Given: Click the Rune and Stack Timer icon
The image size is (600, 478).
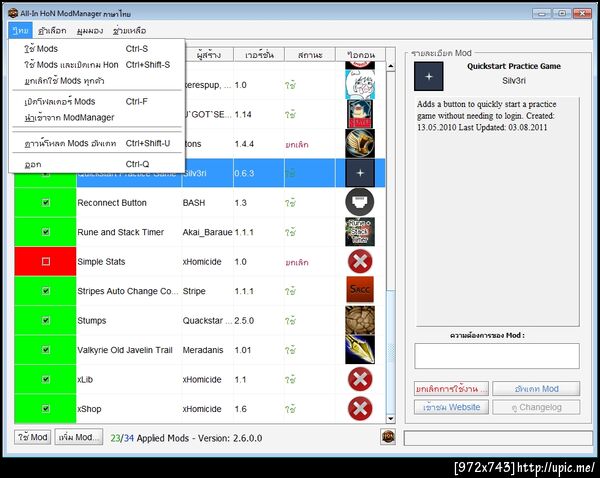Looking at the screenshot, I should pyautogui.click(x=360, y=232).
